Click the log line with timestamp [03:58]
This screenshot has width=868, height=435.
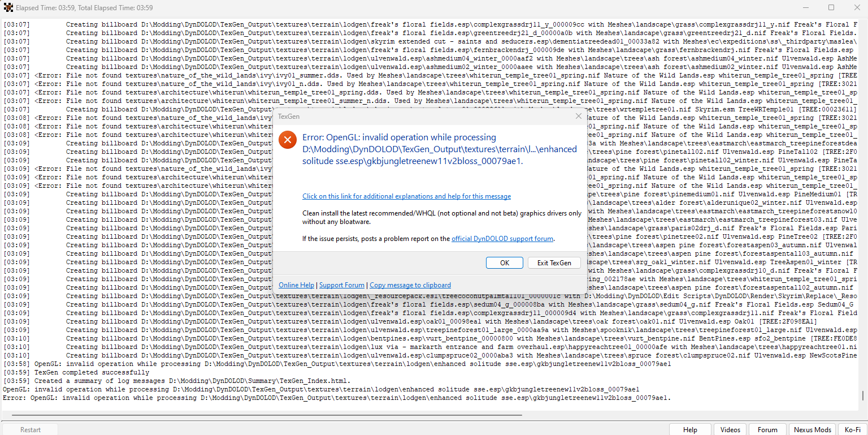pos(337,364)
